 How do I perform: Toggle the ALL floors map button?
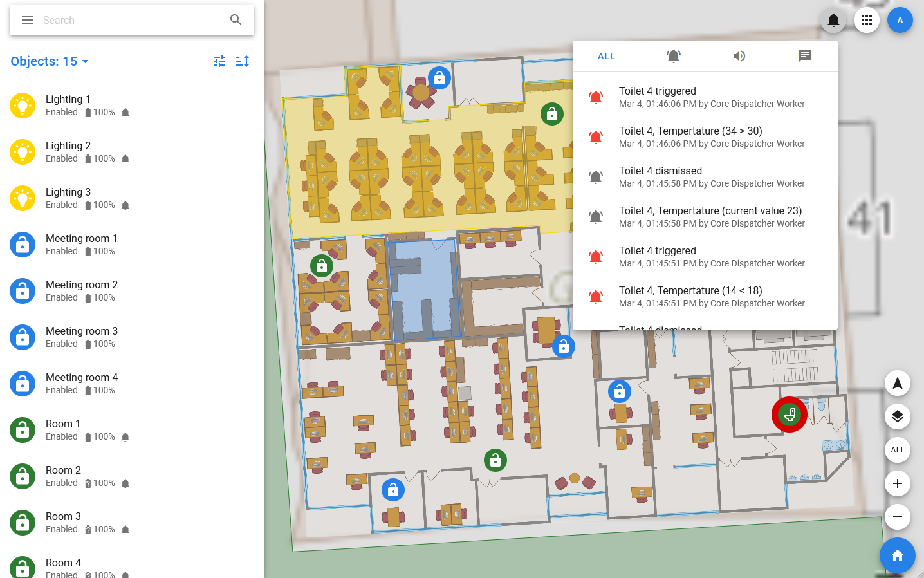[898, 450]
